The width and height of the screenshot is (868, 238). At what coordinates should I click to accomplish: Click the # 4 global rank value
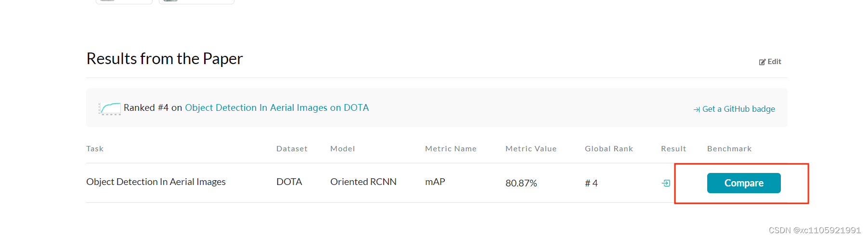point(591,183)
